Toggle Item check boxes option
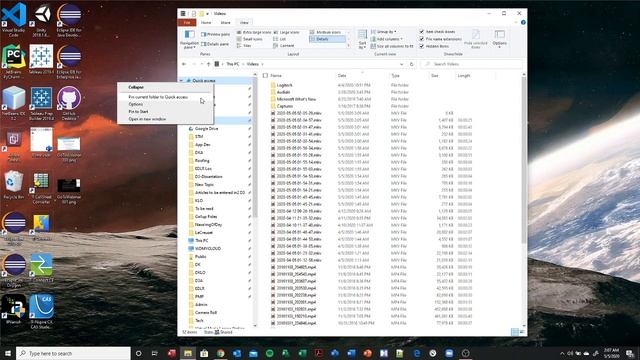This screenshot has width=640, height=360. pyautogui.click(x=437, y=32)
